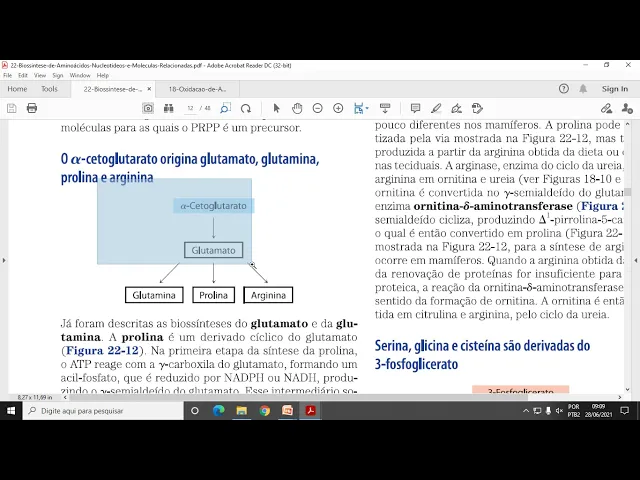This screenshot has height=480, width=640.
Task: Click the Glutamato box in the diagram
Action: [213, 250]
